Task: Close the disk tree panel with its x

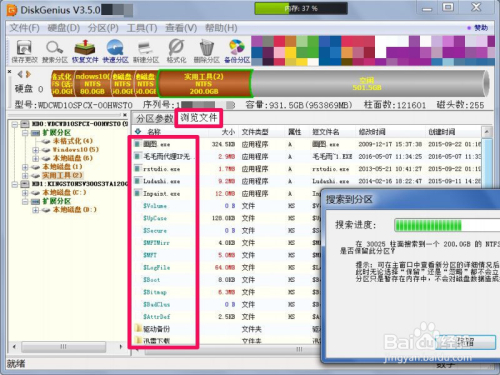Action: tap(125, 115)
